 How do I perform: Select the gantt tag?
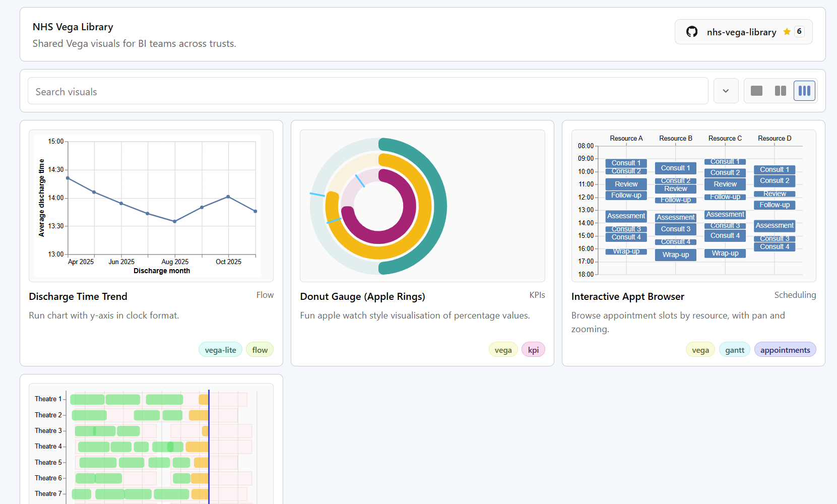735,350
